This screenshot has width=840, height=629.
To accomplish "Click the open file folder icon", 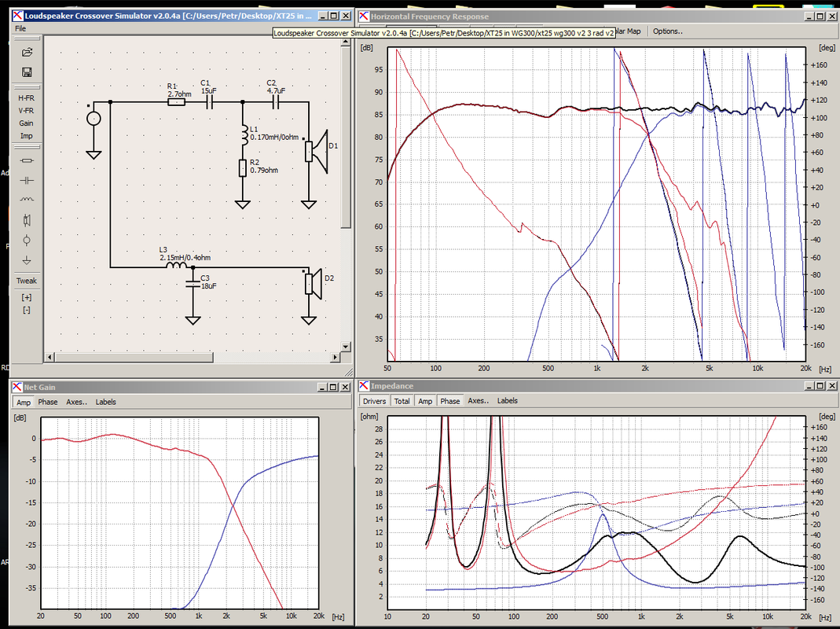I will click(x=27, y=52).
